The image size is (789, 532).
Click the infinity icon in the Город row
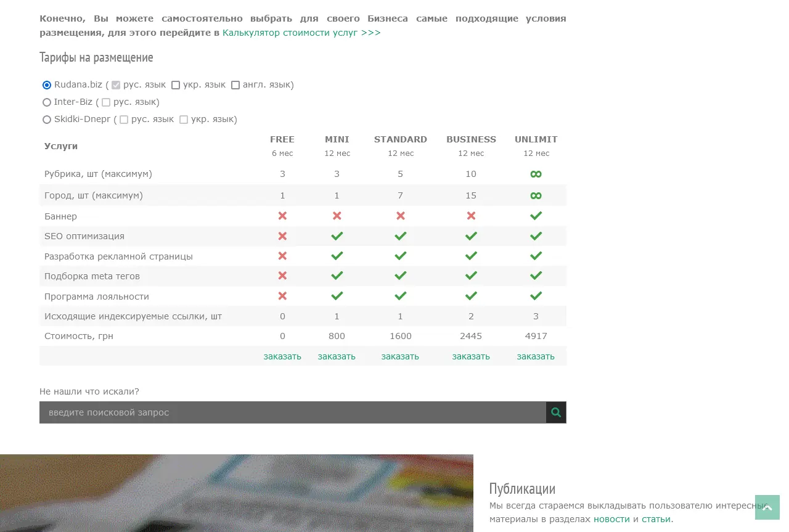click(536, 196)
